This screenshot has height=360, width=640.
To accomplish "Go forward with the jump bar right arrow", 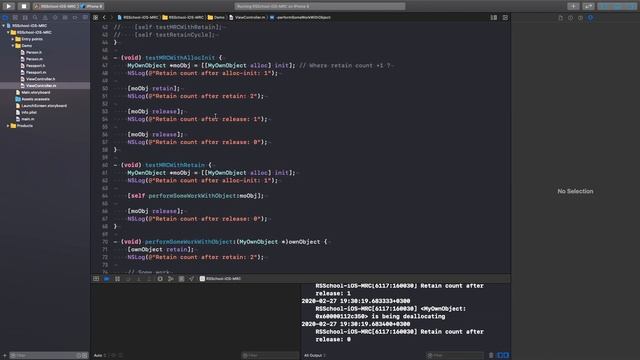I will [111, 18].
